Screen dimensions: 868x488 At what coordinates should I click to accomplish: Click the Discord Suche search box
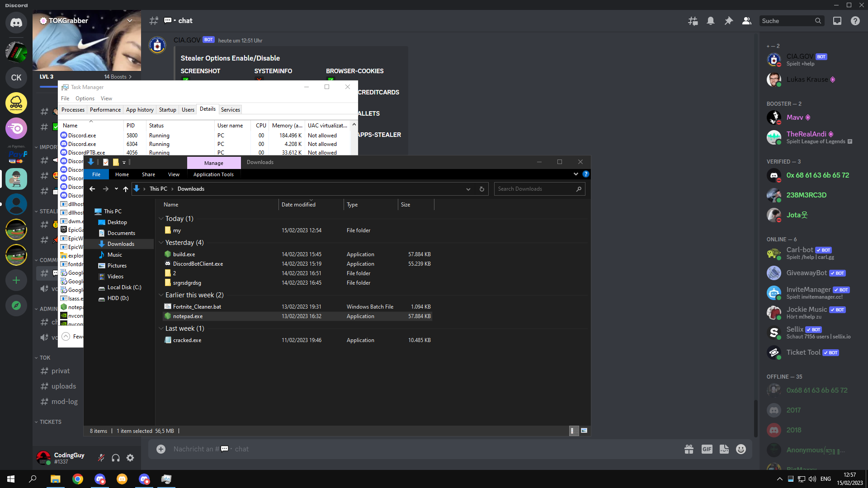(791, 21)
